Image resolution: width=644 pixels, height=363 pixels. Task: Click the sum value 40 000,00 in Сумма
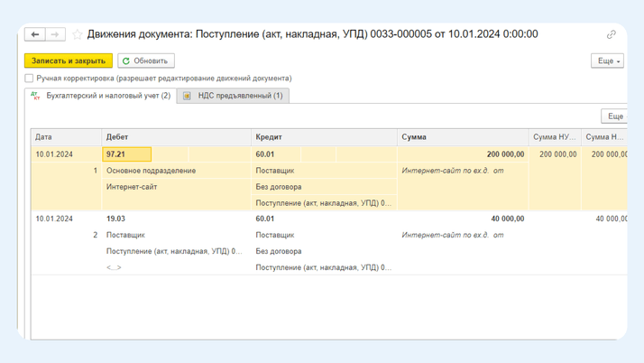coord(508,219)
